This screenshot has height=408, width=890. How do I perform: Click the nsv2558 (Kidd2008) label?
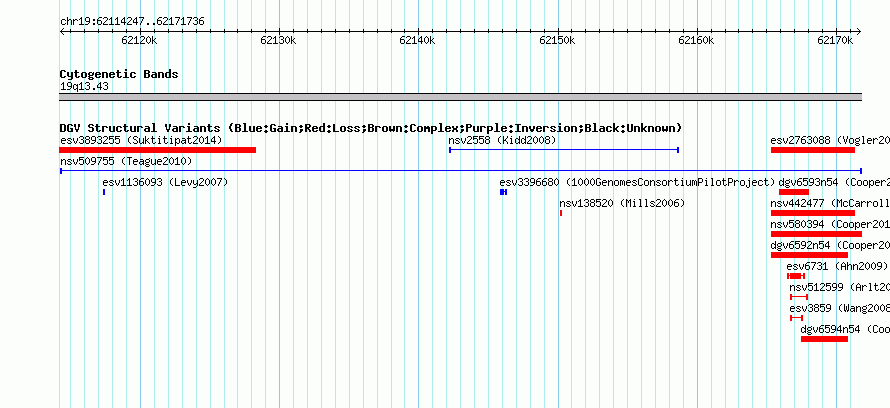[502, 140]
